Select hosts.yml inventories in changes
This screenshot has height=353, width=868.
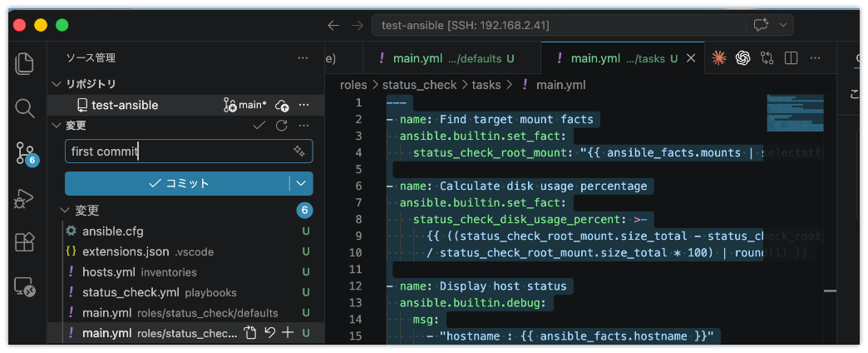point(186,272)
